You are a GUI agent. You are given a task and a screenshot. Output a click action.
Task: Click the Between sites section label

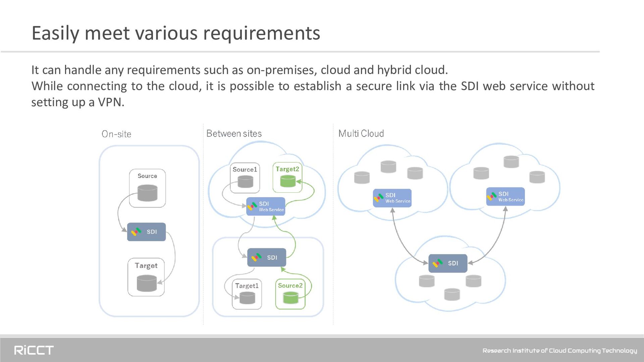pos(234,133)
